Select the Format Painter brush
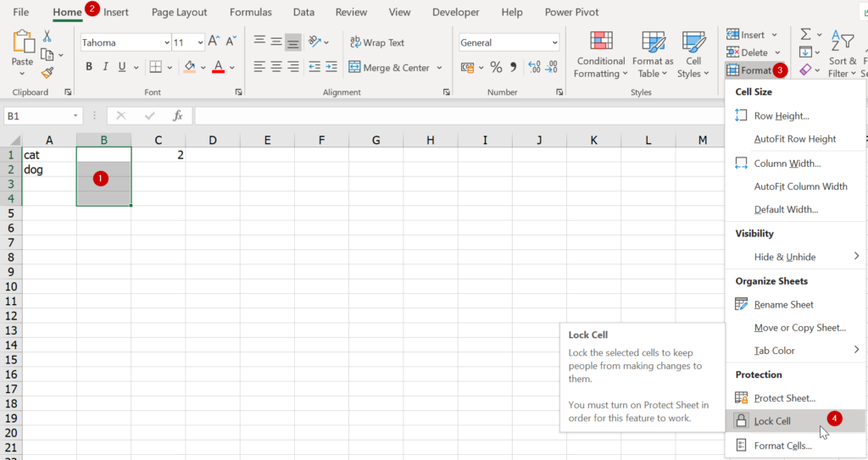This screenshot has height=460, width=868. [x=47, y=73]
